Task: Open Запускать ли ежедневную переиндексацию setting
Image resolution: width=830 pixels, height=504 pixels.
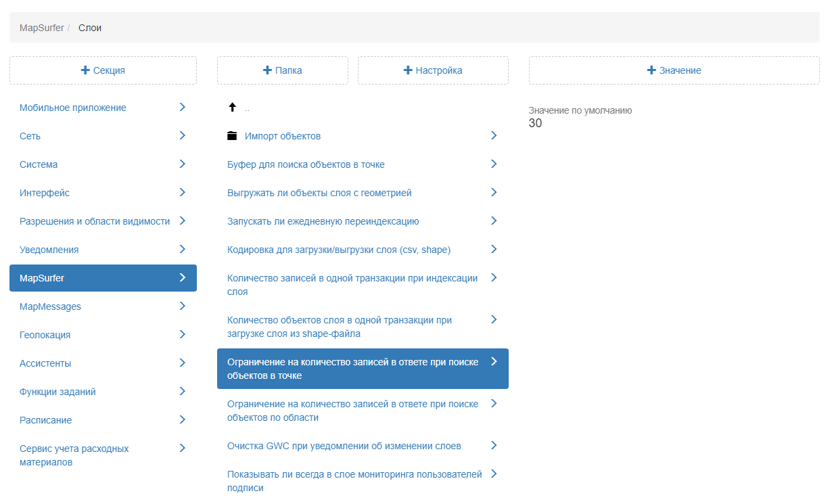Action: [x=363, y=221]
